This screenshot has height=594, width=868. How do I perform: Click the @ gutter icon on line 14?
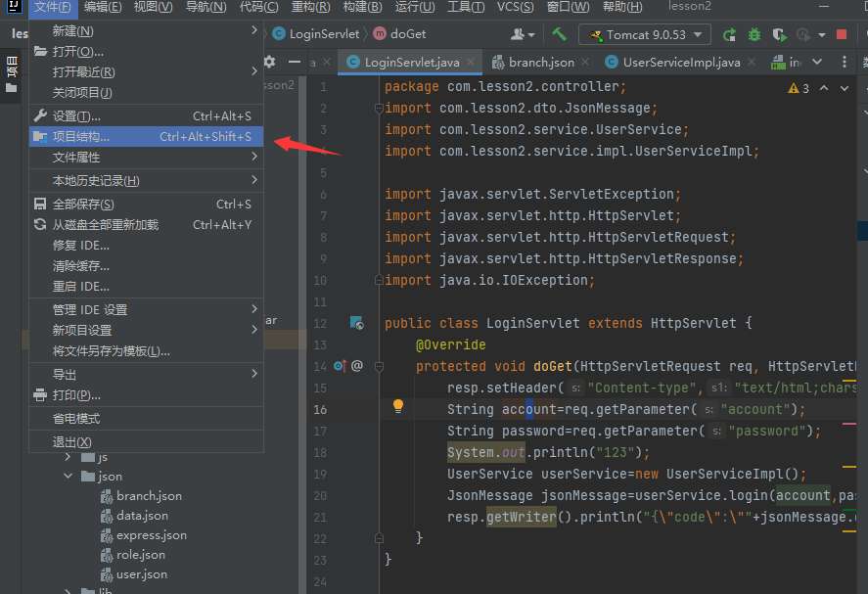click(x=357, y=365)
